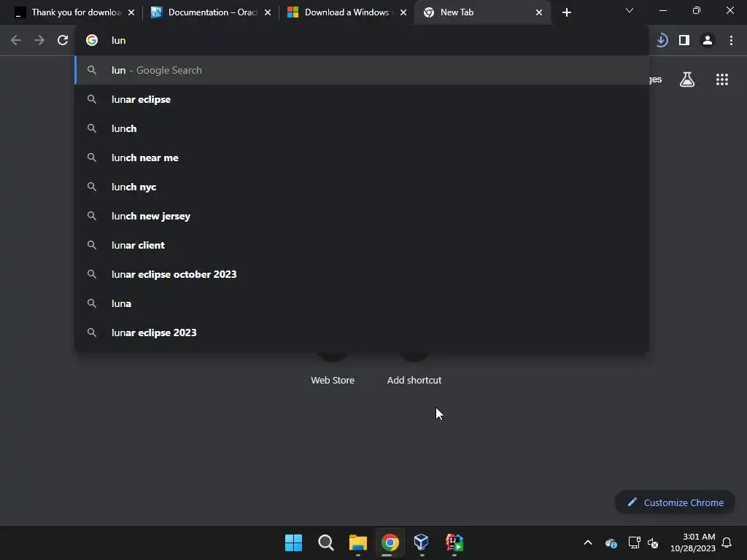Click the Google logo in the address bar
The height and width of the screenshot is (560, 747).
coord(92,41)
